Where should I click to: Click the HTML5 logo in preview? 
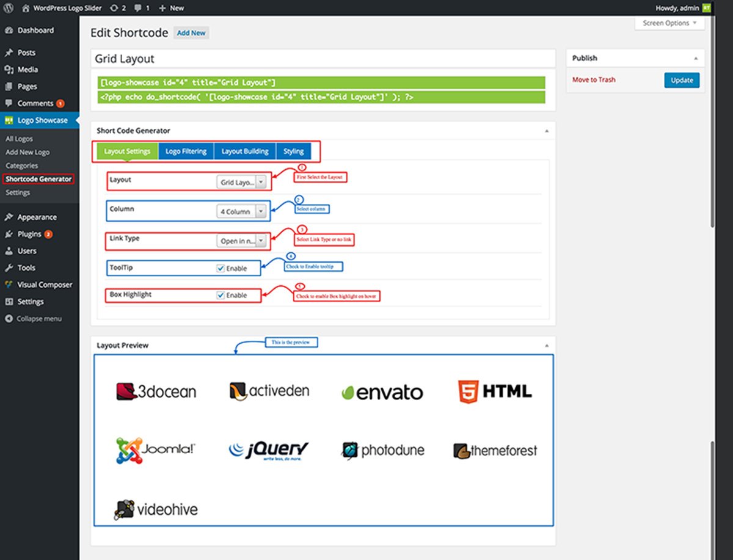coord(495,391)
